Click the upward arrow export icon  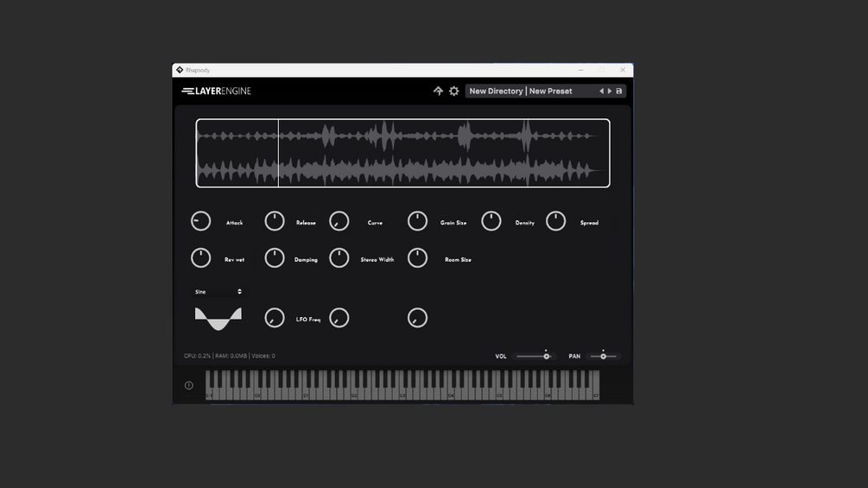click(438, 91)
